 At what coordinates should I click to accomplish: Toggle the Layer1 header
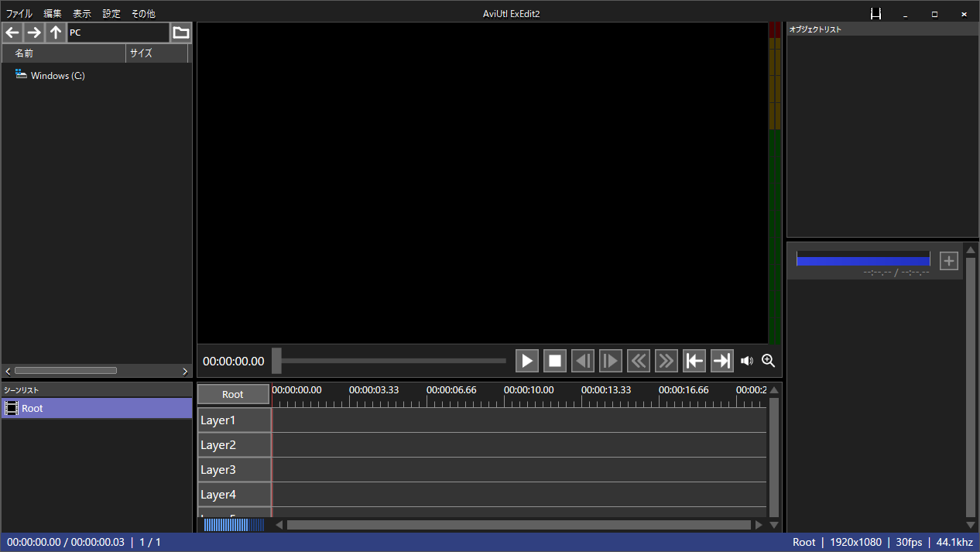tap(234, 420)
